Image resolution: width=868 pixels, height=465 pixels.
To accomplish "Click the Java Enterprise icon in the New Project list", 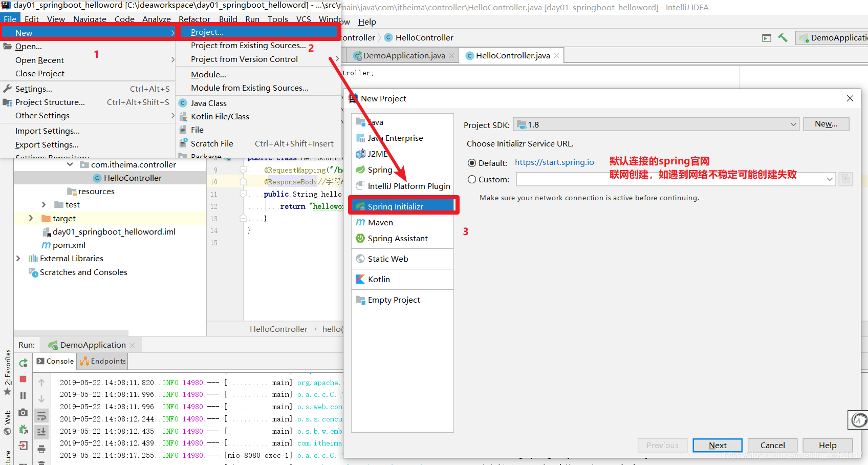I will click(360, 138).
